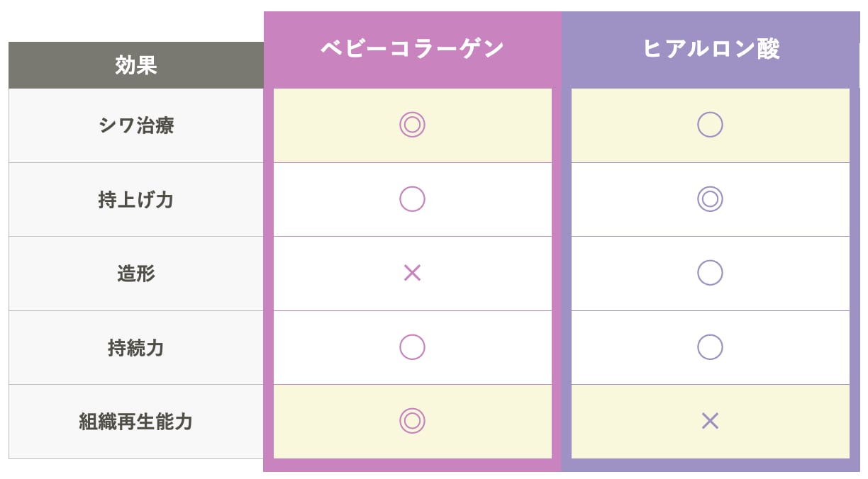Select the 造形 row label

[136, 274]
